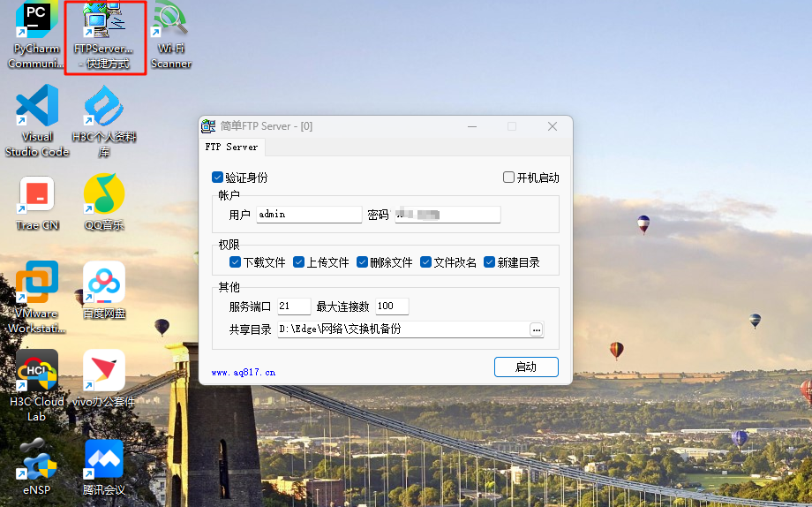Open the www.aq817.cn link
Viewport: 812px width, 507px height.
click(244, 373)
